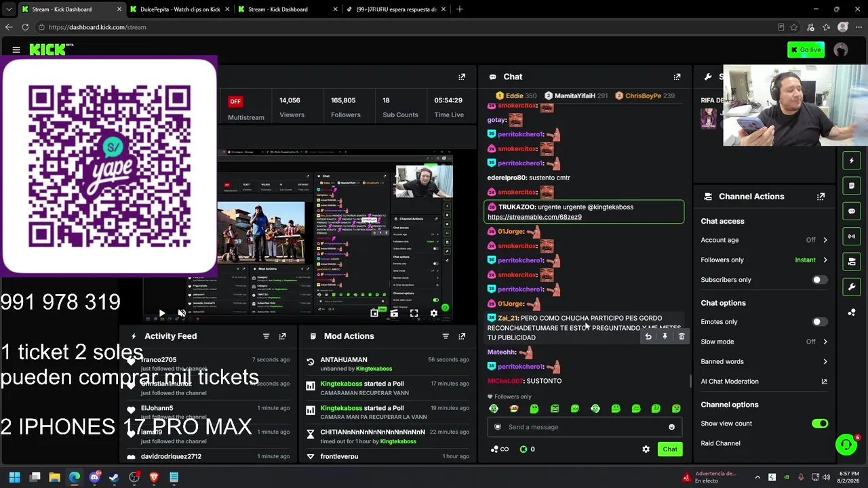Show hidden system tray icons
Screen dimensions: 868x488
pos(757,477)
